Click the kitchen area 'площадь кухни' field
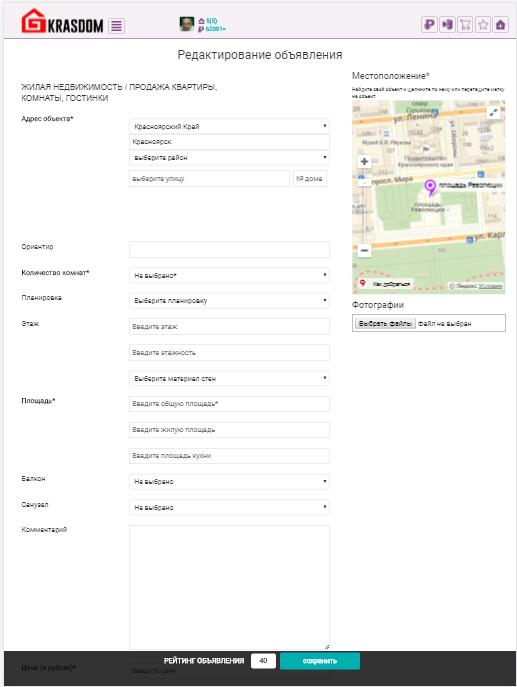This screenshot has width=517, height=687. (229, 456)
